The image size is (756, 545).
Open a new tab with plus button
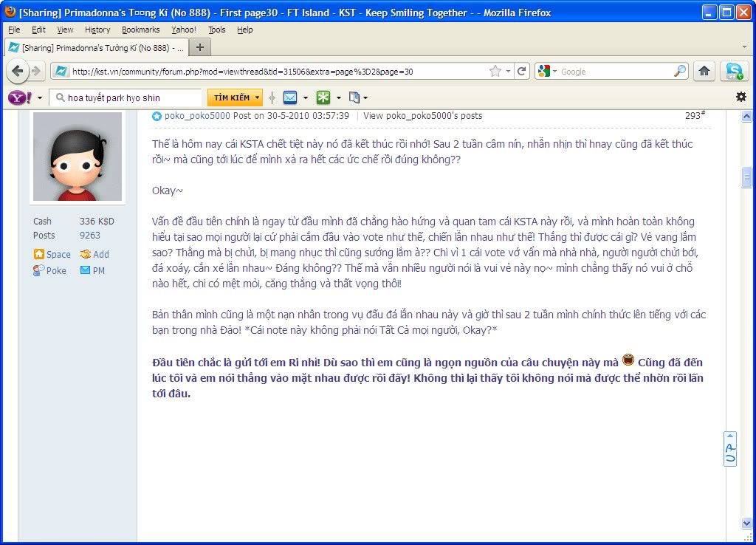coord(200,47)
